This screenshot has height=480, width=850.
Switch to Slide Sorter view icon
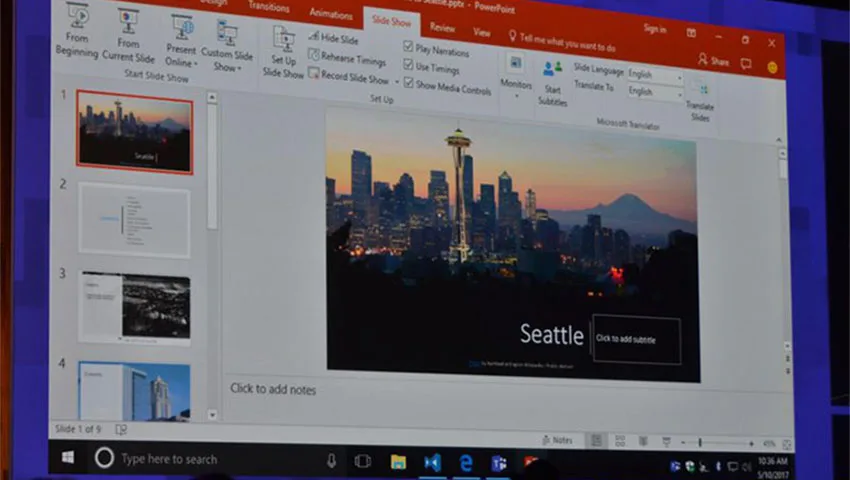coord(620,441)
